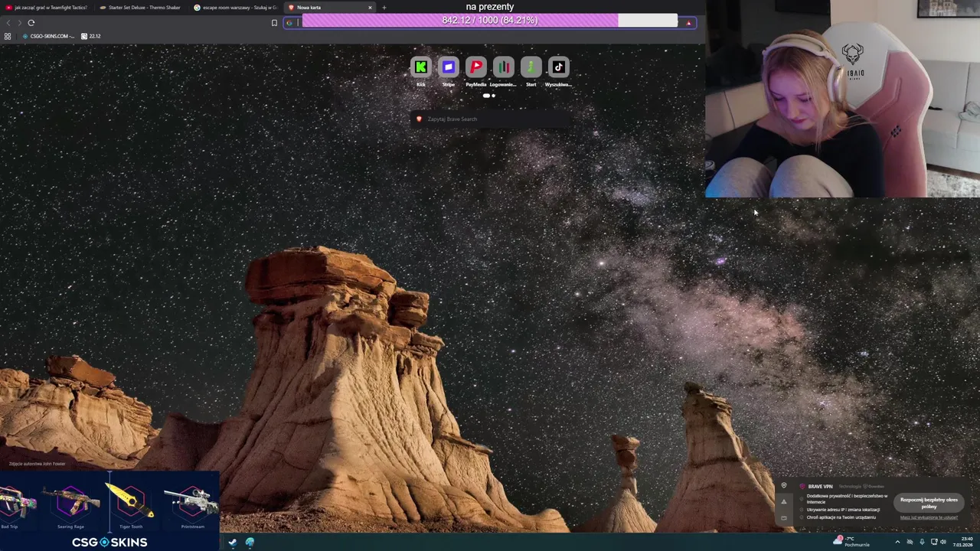Click the network display tray icon
The image size is (980, 551).
934,543
